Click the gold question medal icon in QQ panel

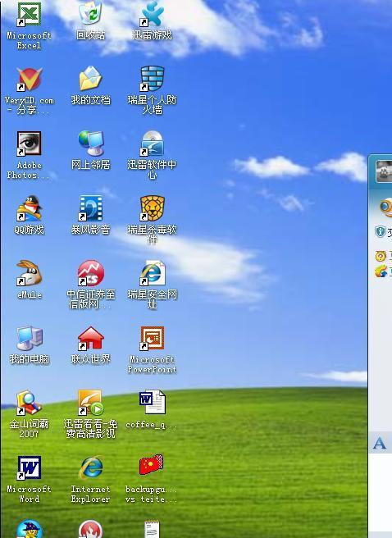pos(381,256)
